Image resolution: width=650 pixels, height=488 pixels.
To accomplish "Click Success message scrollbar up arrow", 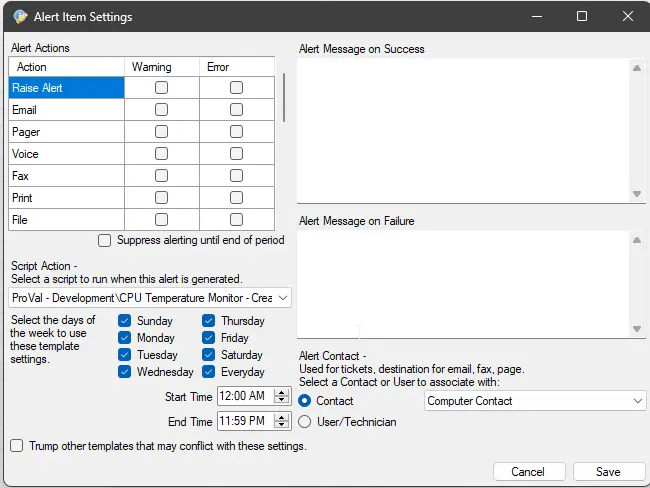I will (x=637, y=68).
